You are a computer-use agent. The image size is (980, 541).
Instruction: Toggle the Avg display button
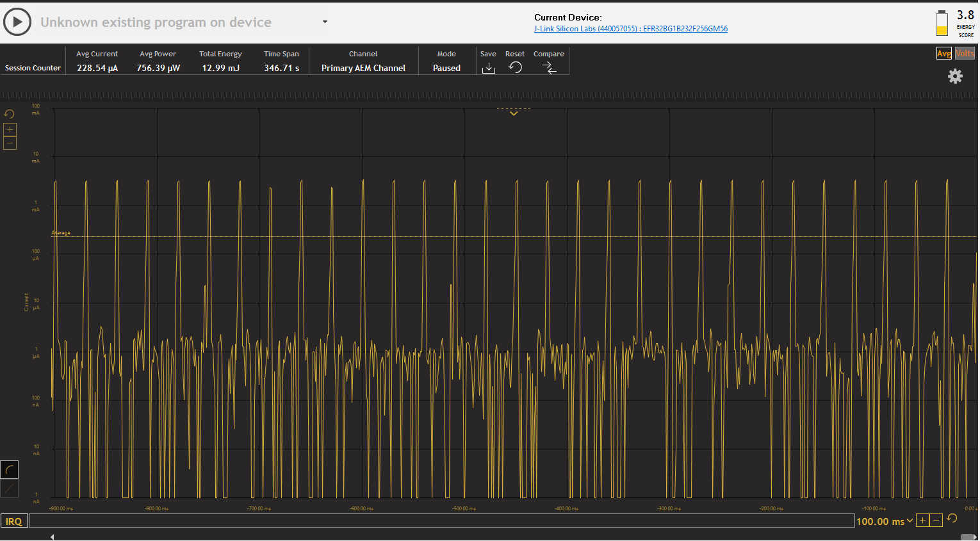click(943, 54)
